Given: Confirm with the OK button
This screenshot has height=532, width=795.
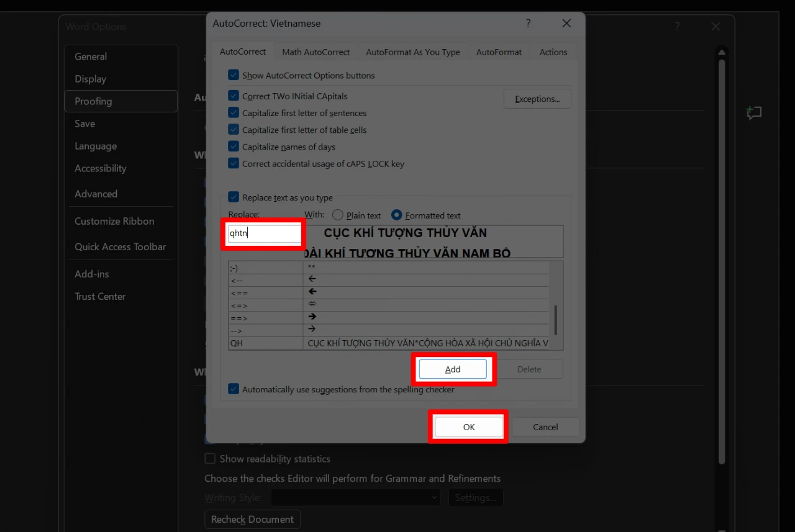Looking at the screenshot, I should (468, 427).
